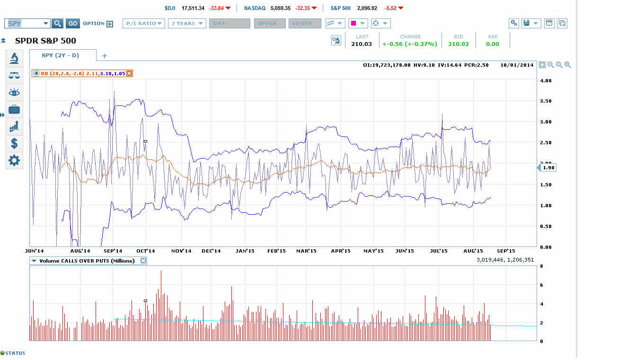Click the OPTION label
This screenshot has width=644, height=360.
coord(94,23)
